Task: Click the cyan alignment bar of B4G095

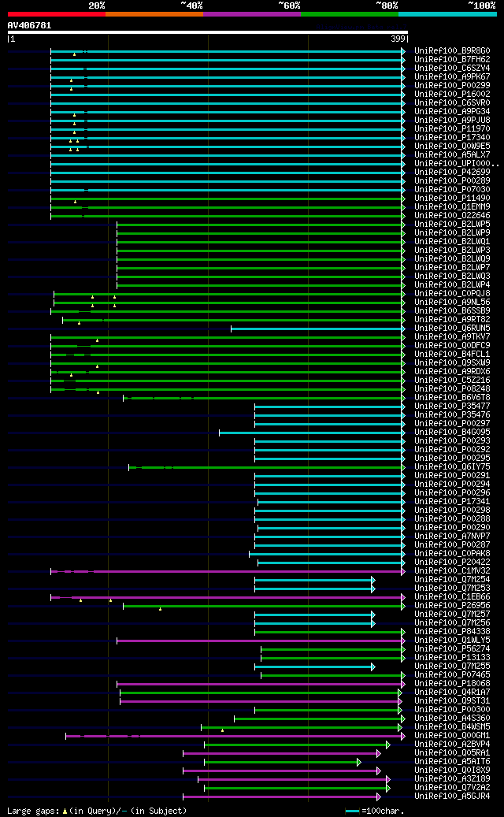Action: [x=312, y=433]
